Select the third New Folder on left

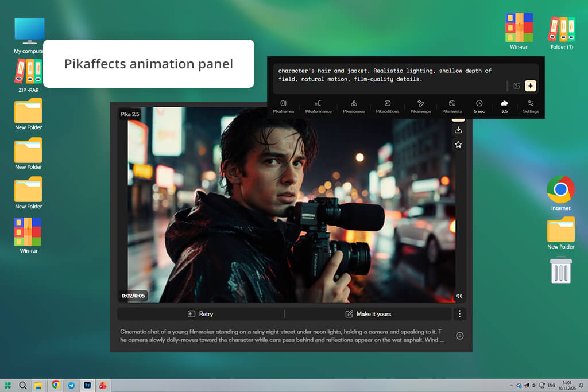[29, 193]
